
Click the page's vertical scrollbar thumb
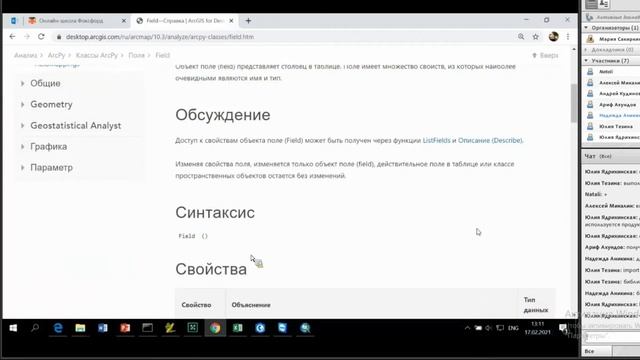pyautogui.click(x=574, y=103)
